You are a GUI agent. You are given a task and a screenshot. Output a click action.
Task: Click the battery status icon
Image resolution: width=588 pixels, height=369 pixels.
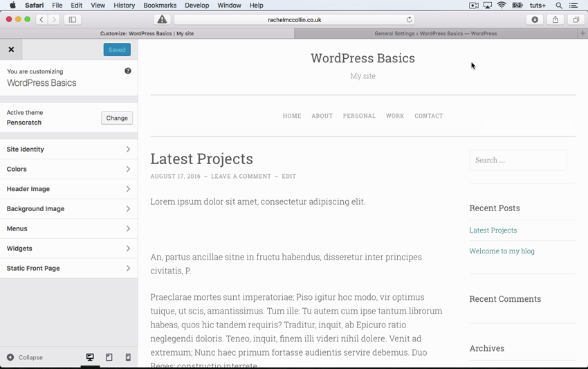tap(517, 6)
